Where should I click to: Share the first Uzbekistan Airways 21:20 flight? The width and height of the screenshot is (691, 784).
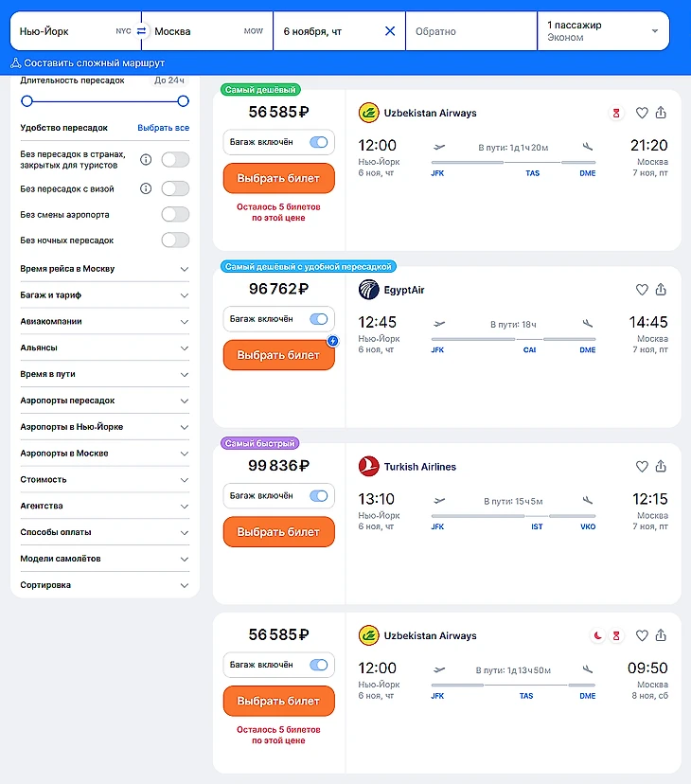[x=661, y=113]
